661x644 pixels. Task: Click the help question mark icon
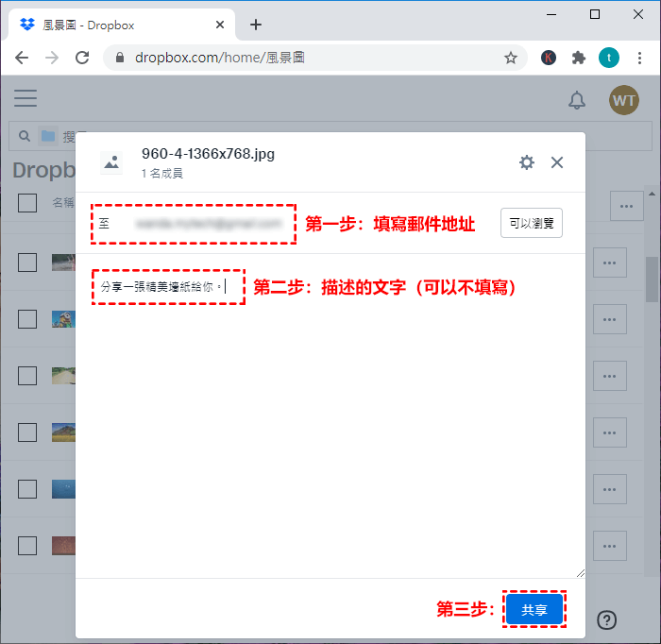pos(607,619)
